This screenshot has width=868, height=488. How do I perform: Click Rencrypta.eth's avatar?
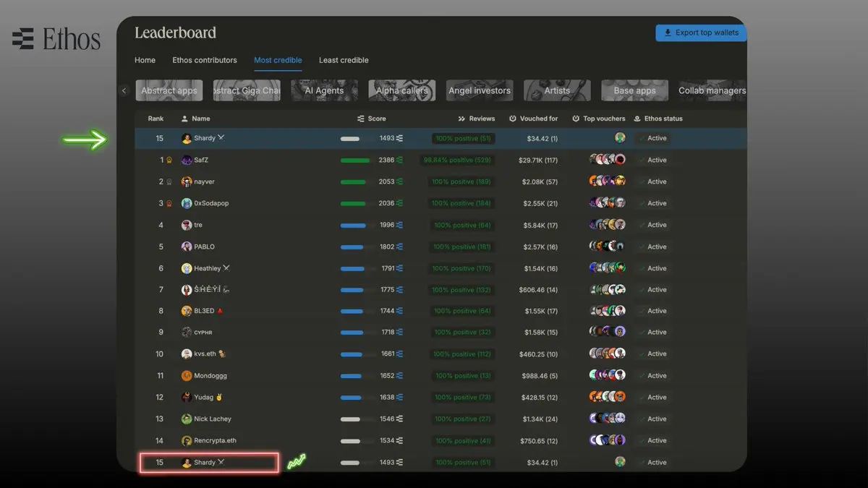187,440
